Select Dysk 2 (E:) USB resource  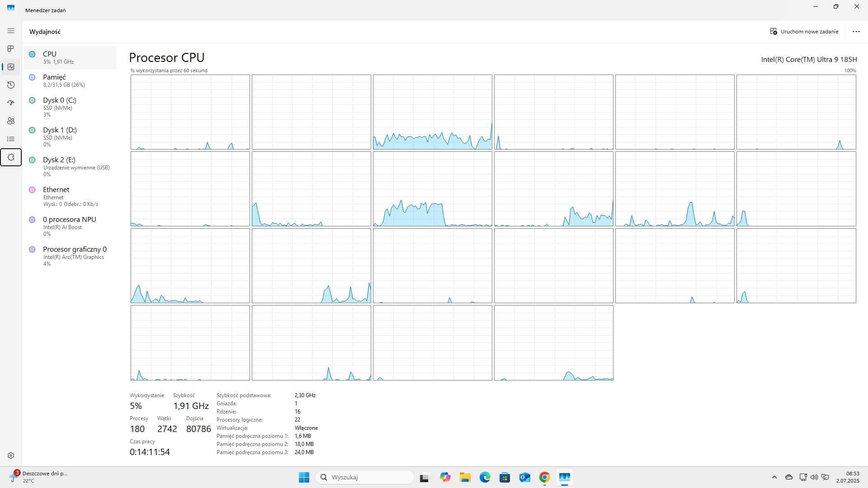(70, 167)
